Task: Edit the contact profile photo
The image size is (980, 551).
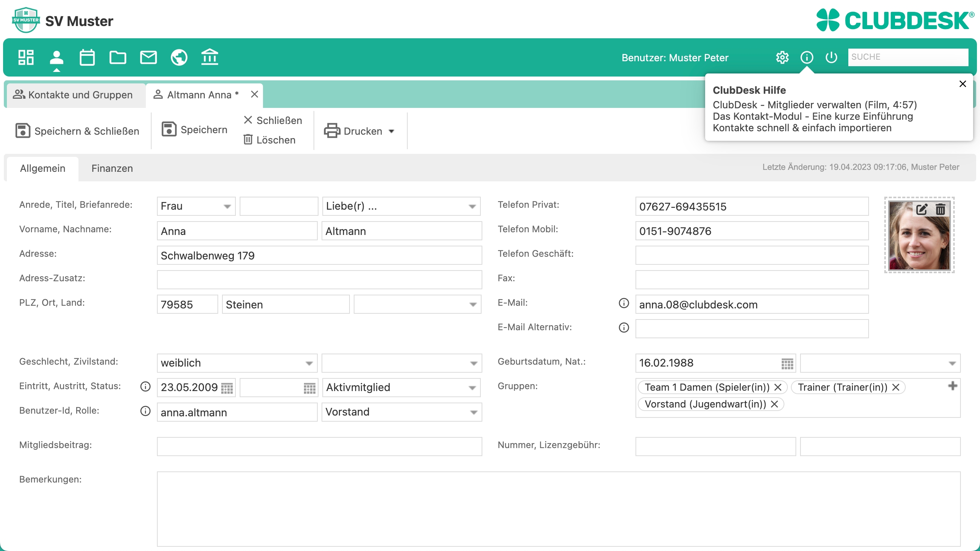Action: (x=921, y=209)
